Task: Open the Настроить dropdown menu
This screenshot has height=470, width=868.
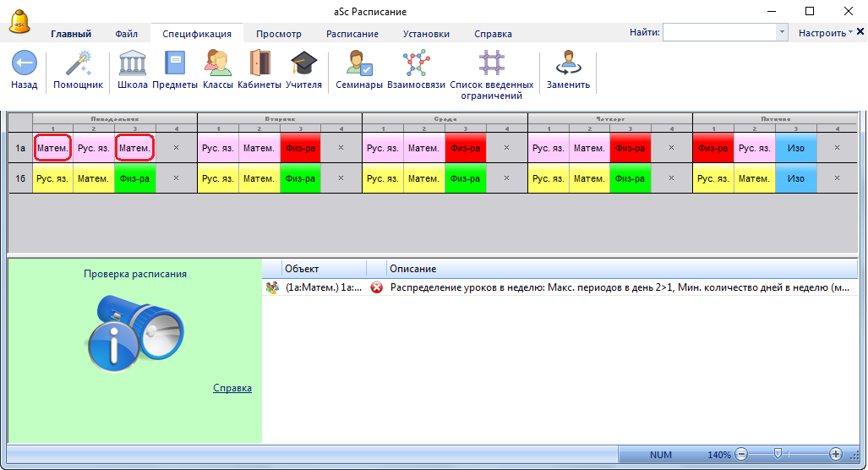Action: pyautogui.click(x=826, y=33)
